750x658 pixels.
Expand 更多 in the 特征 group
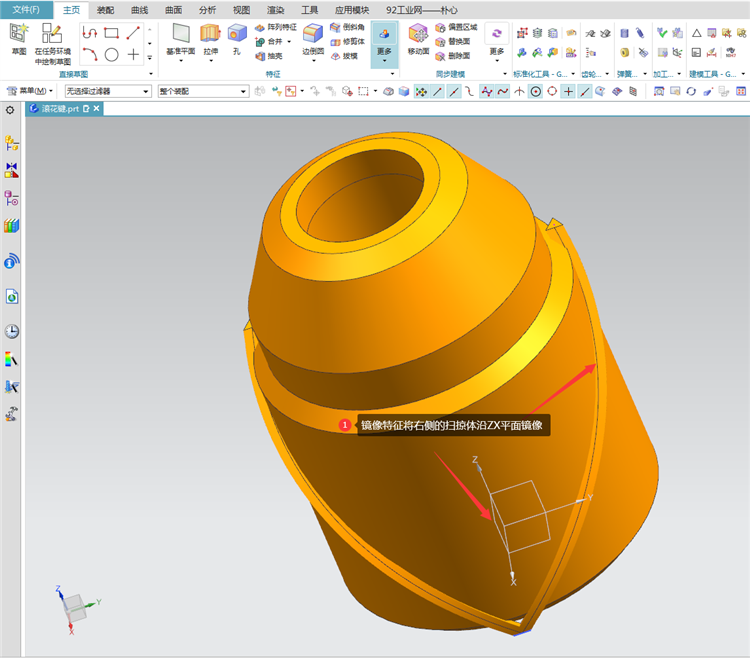coord(384,44)
